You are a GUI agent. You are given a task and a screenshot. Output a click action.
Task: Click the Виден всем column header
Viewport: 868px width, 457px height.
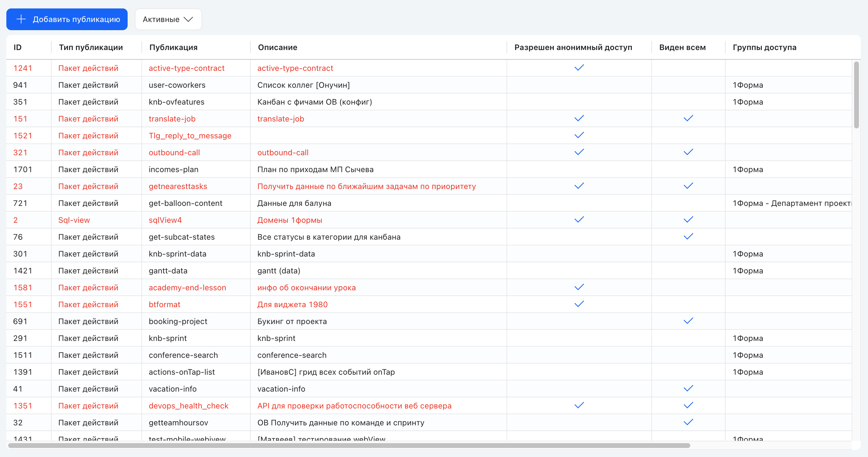click(682, 48)
